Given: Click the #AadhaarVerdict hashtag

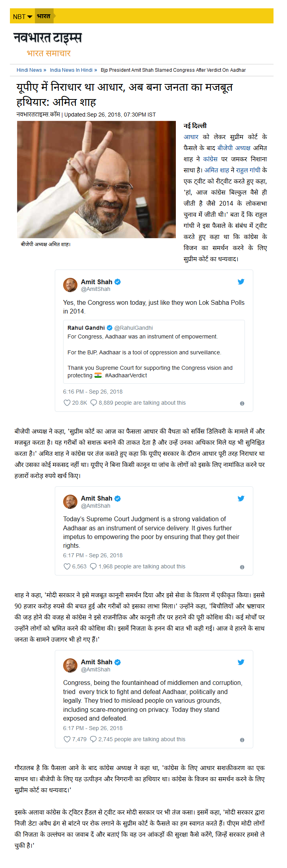Looking at the screenshot, I should tap(126, 375).
